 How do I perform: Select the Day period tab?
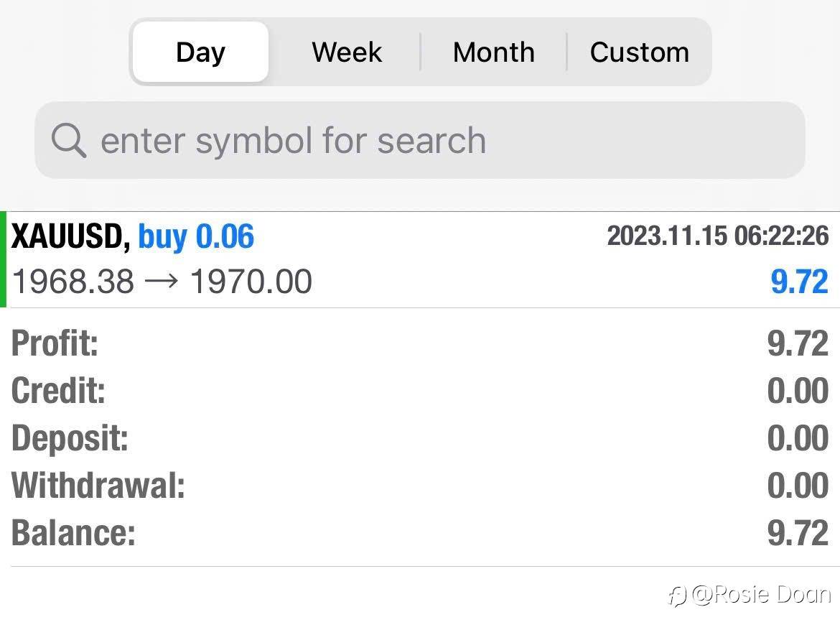[200, 52]
